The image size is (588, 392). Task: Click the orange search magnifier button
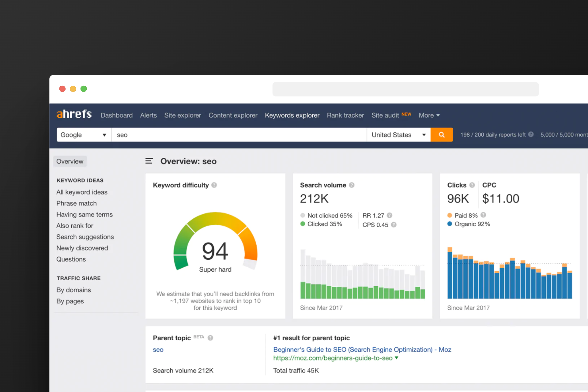click(x=441, y=135)
